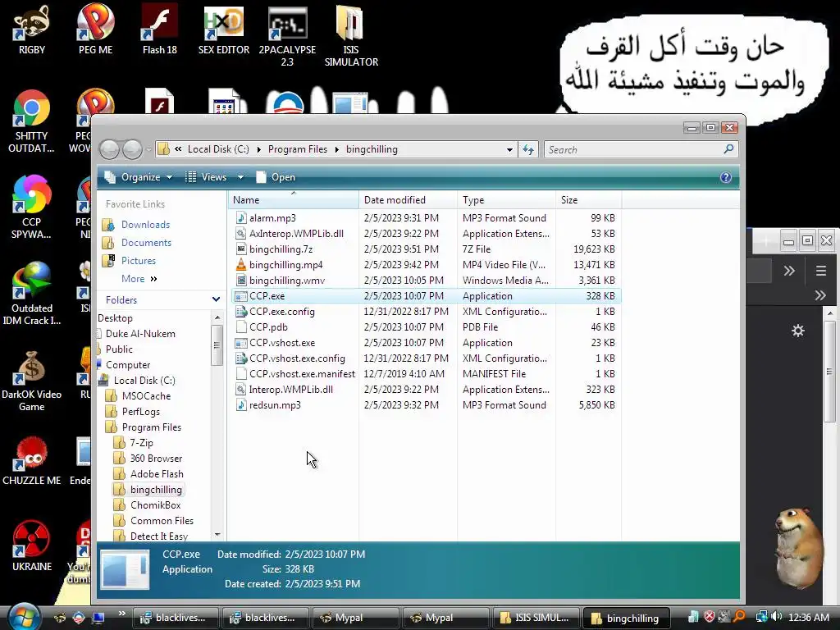This screenshot has width=840, height=630.
Task: Launch PEG ME desktop icon
Action: pyautogui.click(x=95, y=29)
